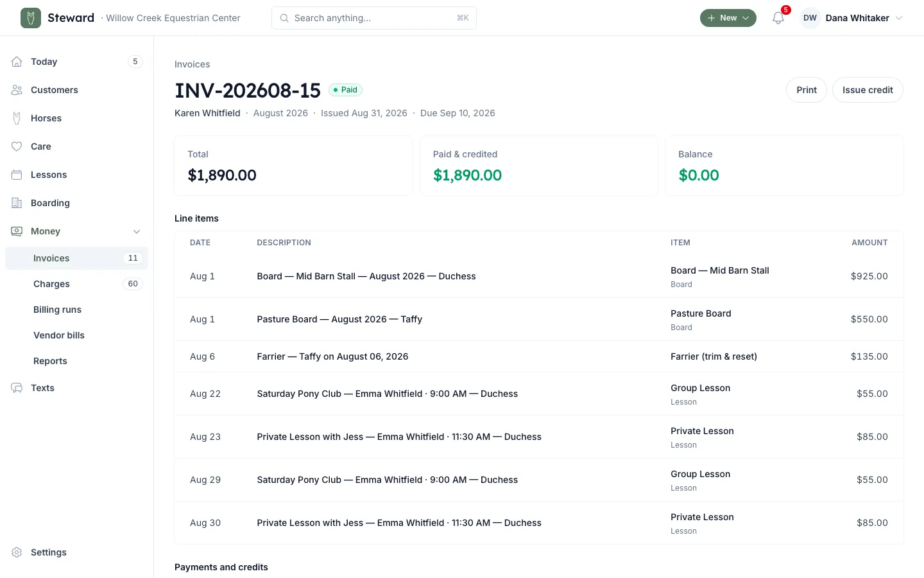
Task: Open Vendor bills
Action: click(77, 335)
